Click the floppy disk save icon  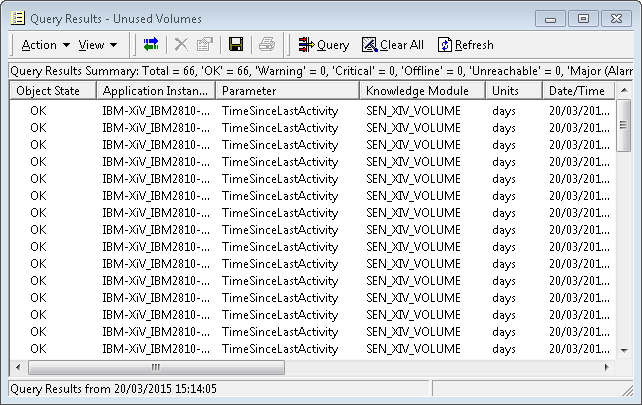[x=236, y=44]
